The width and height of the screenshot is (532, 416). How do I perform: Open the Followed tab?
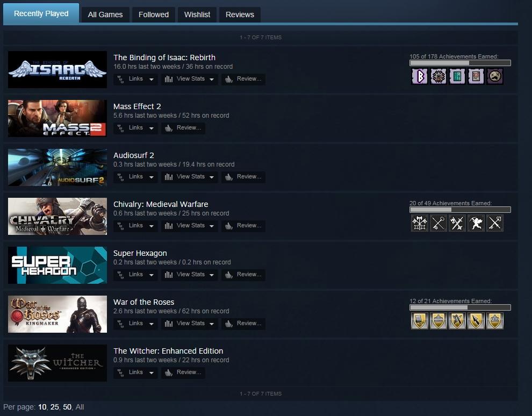click(153, 15)
